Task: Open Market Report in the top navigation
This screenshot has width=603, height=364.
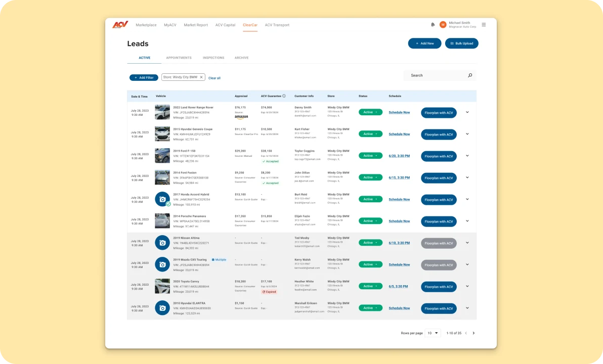Action: [x=196, y=25]
